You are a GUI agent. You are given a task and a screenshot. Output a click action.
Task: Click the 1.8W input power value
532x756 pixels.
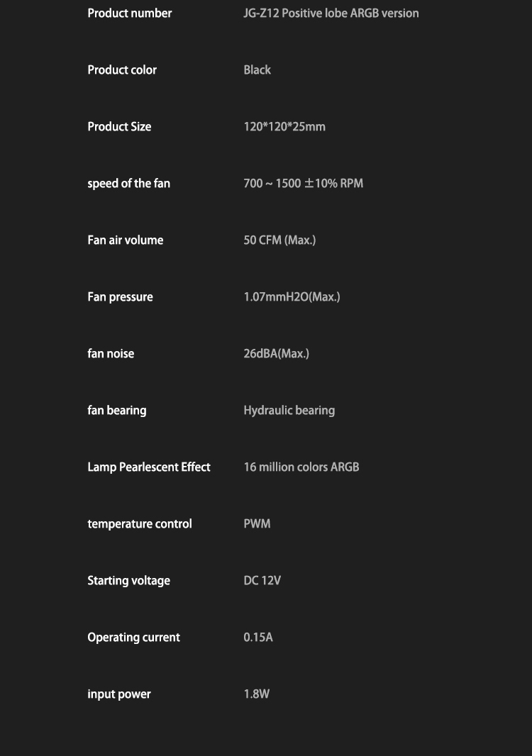pyautogui.click(x=256, y=694)
